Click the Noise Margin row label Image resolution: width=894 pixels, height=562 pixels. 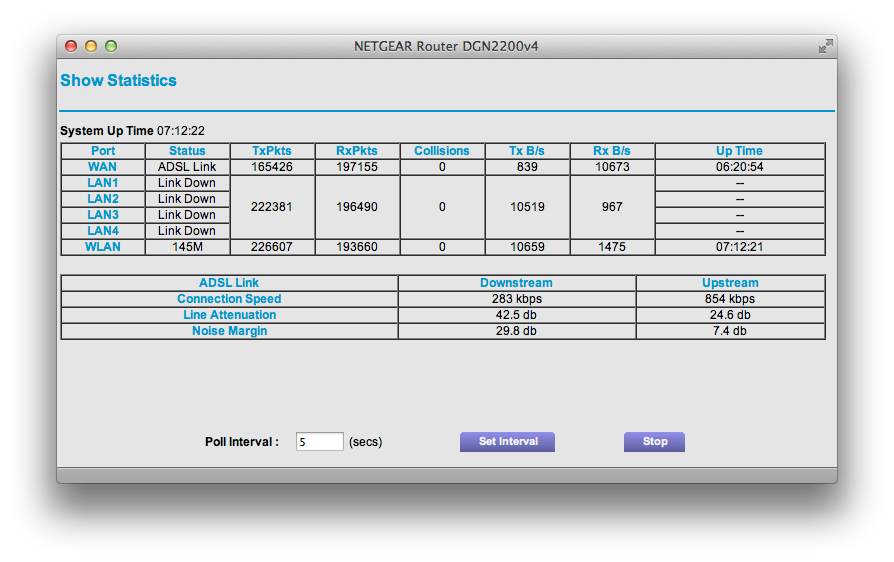click(229, 331)
